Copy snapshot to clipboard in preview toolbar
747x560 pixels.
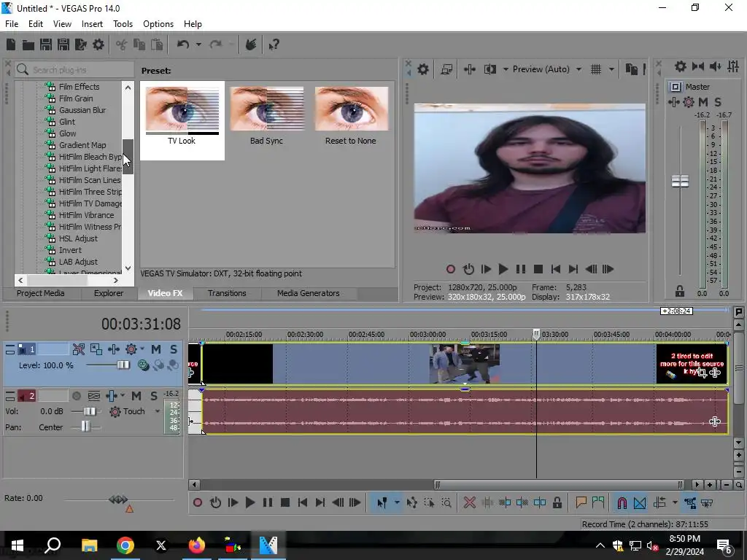pos(632,69)
